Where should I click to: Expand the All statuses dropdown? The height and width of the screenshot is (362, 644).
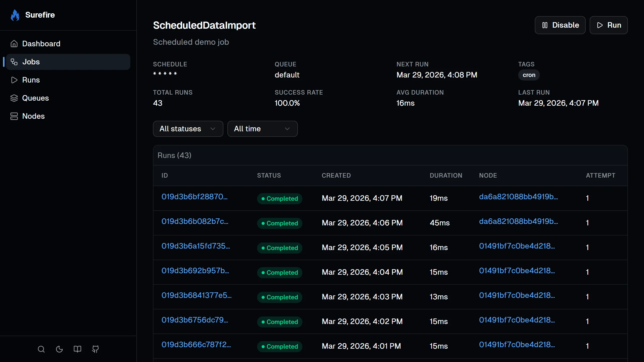(x=188, y=129)
